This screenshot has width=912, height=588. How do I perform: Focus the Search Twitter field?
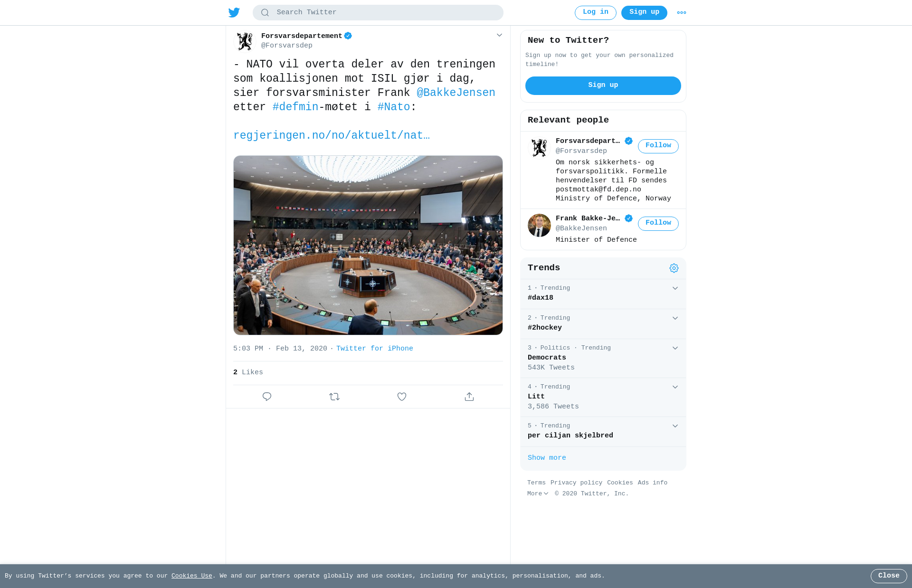tap(378, 12)
